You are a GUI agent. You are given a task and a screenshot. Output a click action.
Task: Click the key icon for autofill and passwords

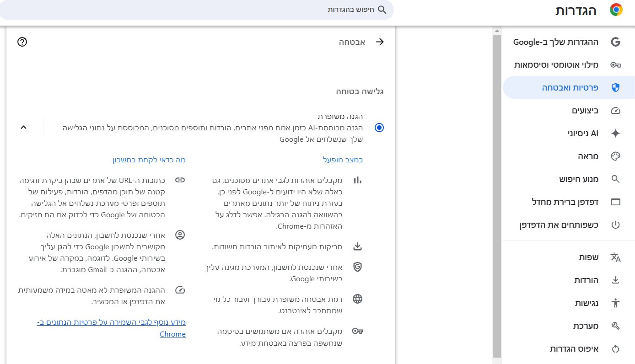(x=615, y=65)
